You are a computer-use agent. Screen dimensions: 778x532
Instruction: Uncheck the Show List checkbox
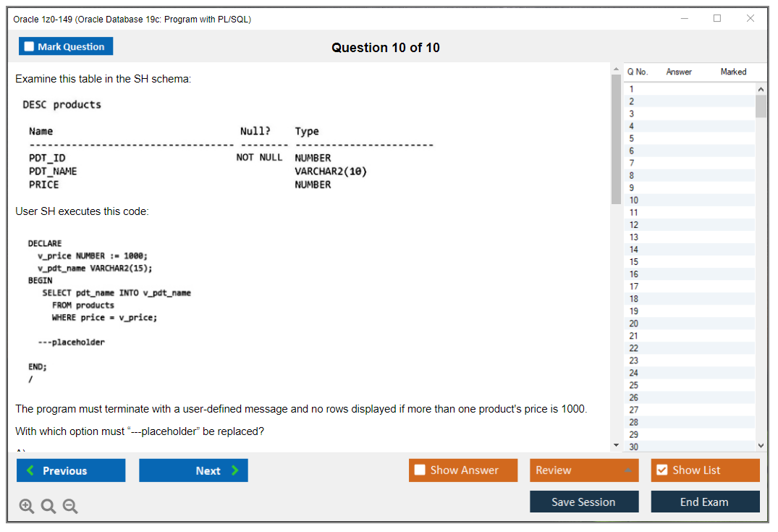(x=661, y=470)
